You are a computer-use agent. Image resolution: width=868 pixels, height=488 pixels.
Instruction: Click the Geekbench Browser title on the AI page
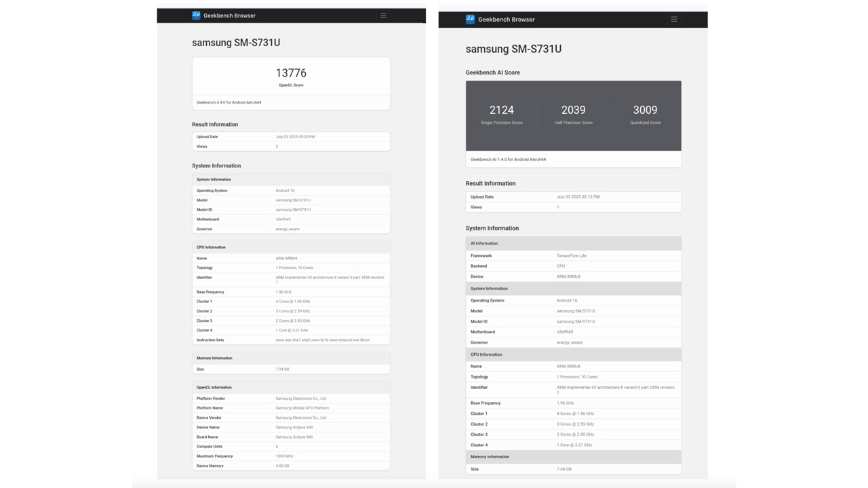point(506,19)
